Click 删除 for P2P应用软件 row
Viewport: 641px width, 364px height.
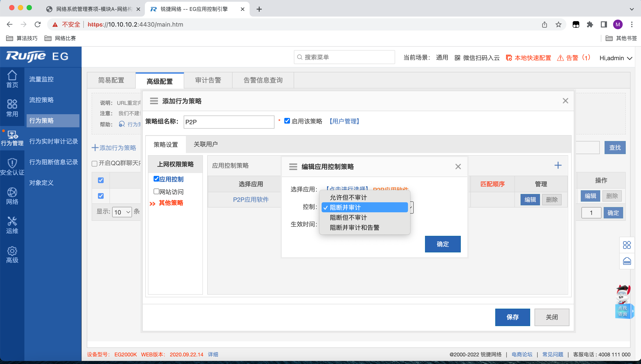pos(552,199)
